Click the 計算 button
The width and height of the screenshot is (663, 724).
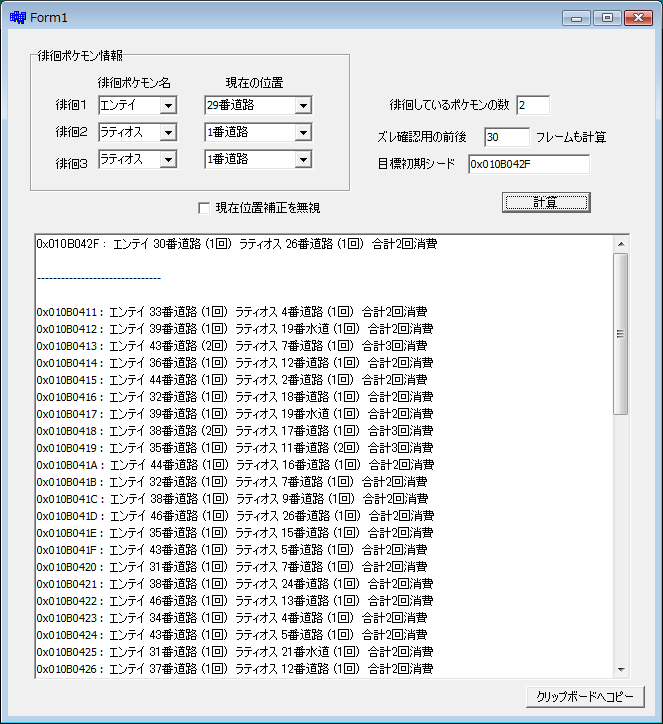(546, 203)
